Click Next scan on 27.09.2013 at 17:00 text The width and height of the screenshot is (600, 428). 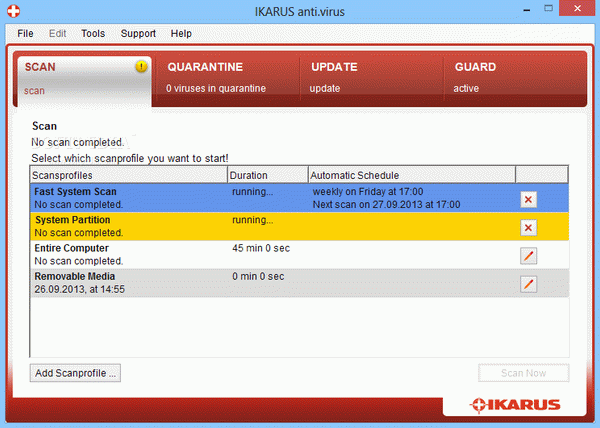386,205
